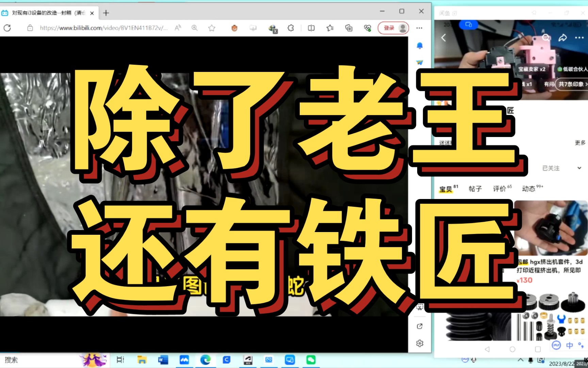Open the monkey face extension icon
The height and width of the screenshot is (368, 588).
(x=234, y=28)
